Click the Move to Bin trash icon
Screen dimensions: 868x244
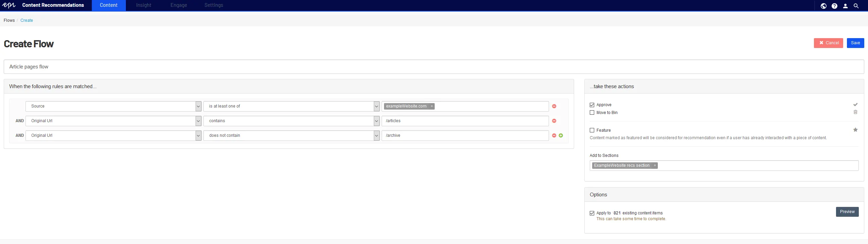[x=855, y=112]
